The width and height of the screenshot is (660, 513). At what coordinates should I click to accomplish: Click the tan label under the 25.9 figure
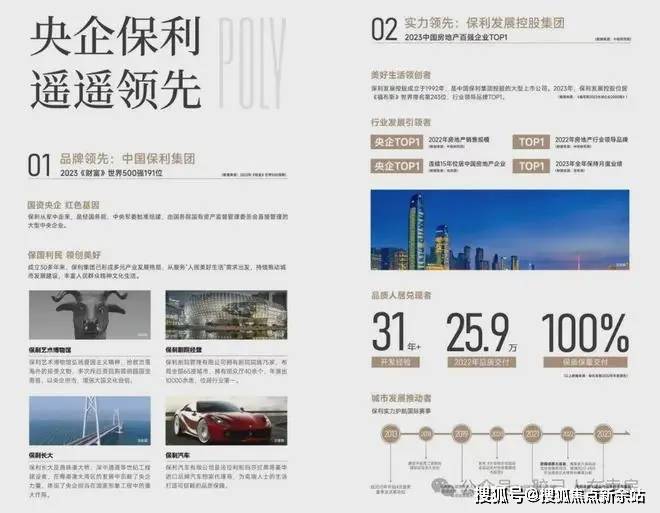(482, 362)
